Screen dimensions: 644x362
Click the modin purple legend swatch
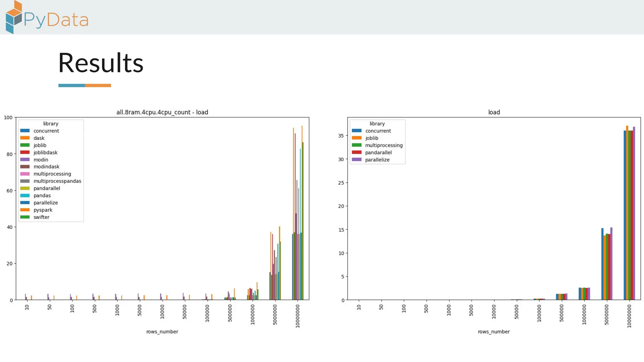[25, 160]
